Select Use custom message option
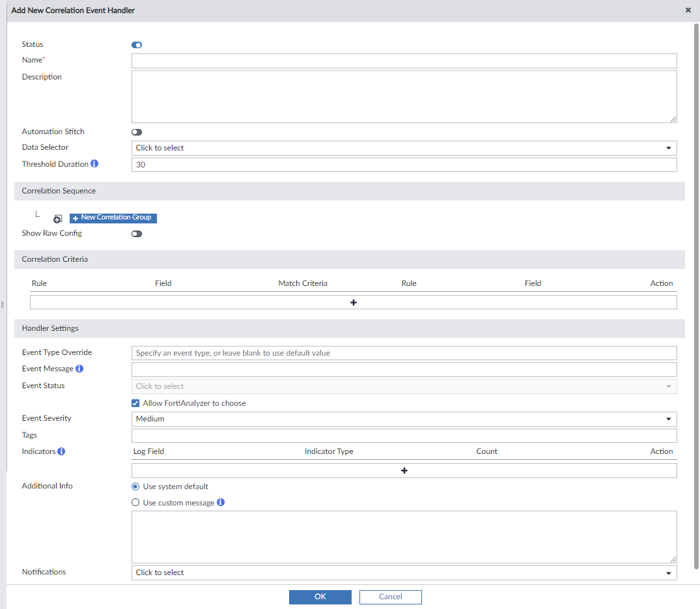700x609 pixels. pyautogui.click(x=135, y=502)
